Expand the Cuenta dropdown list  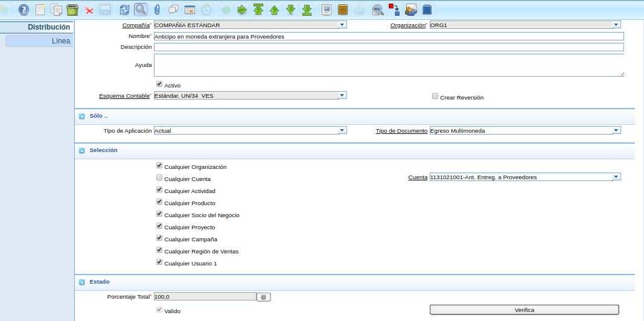coord(616,177)
